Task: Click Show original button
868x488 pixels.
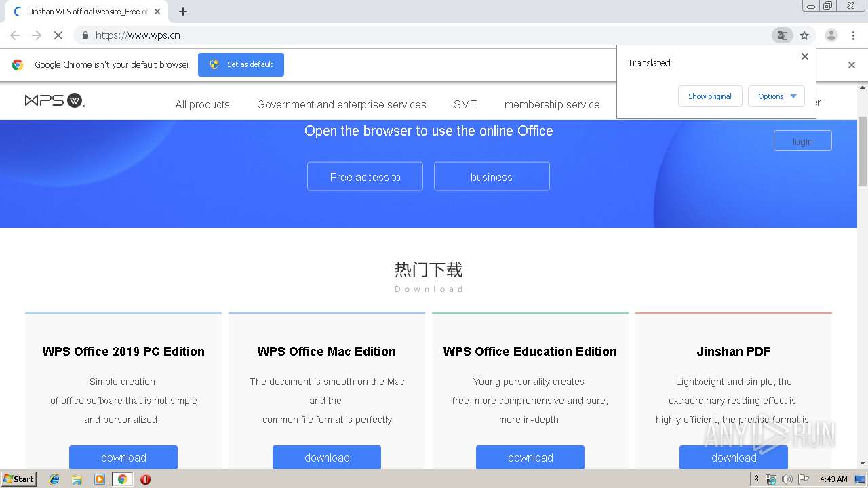Action: pyautogui.click(x=710, y=96)
